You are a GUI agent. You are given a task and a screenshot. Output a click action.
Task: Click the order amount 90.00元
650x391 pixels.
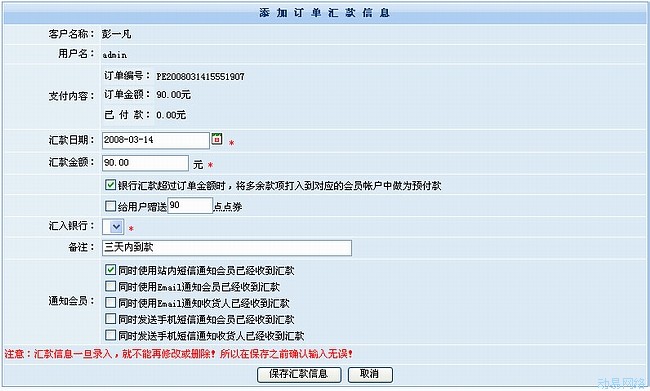(173, 95)
